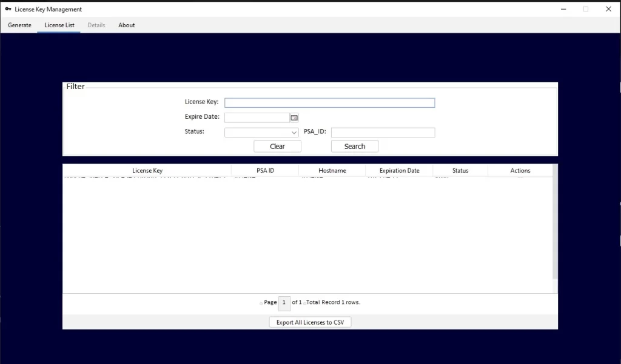Open the Expire Date calendar picker
This screenshot has height=364, width=621.
(x=294, y=117)
